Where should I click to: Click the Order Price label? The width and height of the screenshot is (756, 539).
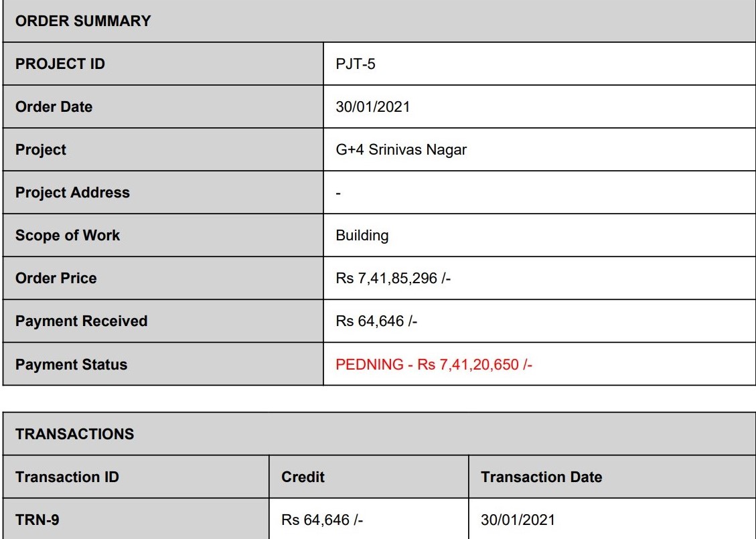point(56,278)
